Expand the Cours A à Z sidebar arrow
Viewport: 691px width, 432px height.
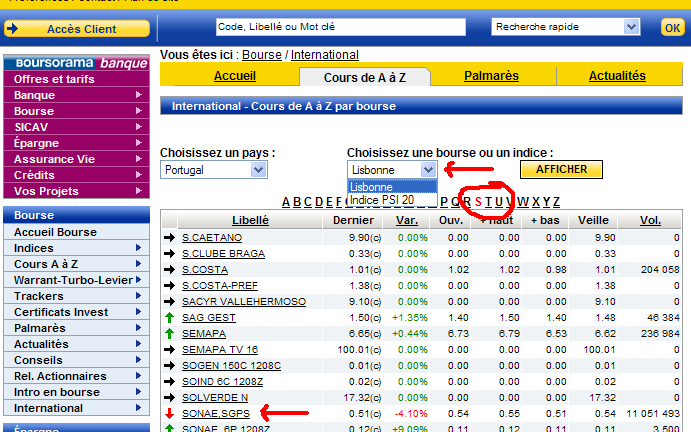pos(138,264)
